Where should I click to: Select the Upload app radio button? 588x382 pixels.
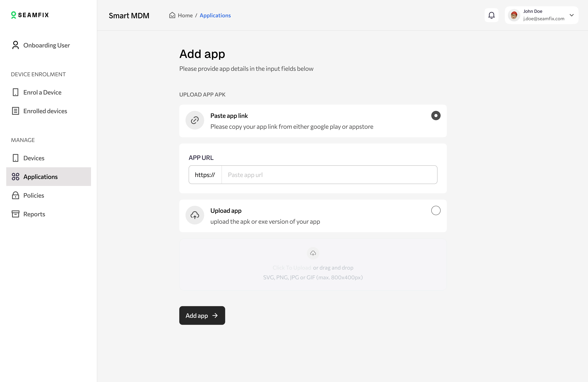[x=436, y=211]
